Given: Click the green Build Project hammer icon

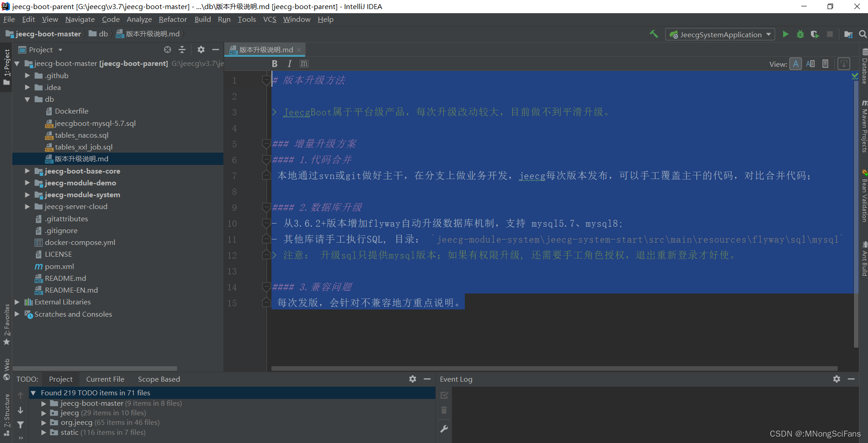Looking at the screenshot, I should (x=654, y=35).
